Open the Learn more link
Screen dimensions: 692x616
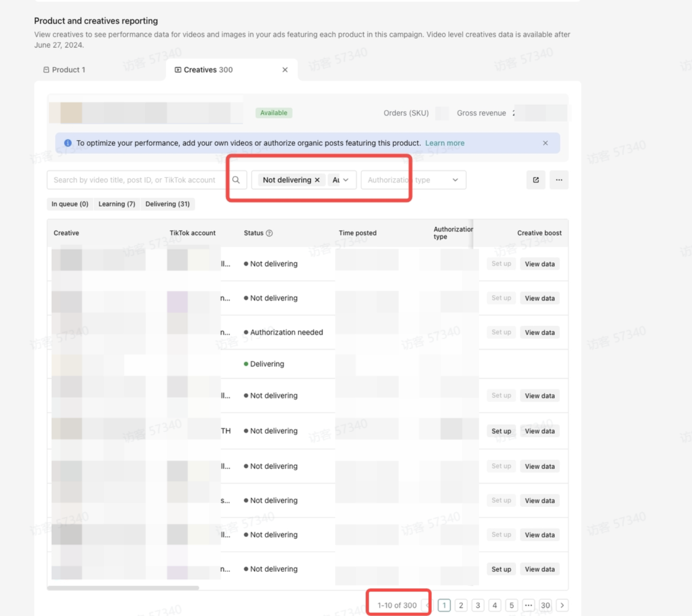tap(445, 143)
